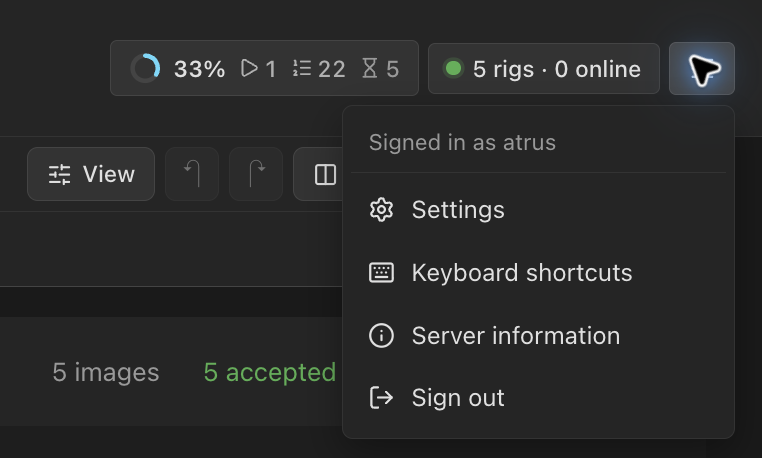Click the keyboard icon beside Keyboard shortcuts
This screenshot has height=458, width=762.
click(x=381, y=273)
